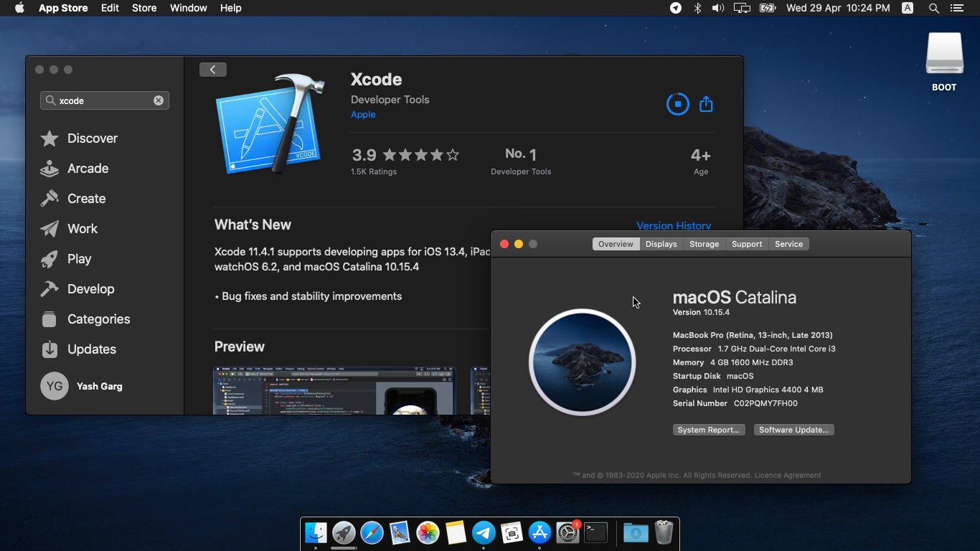Open the Play section
980x551 pixels.
point(66,259)
